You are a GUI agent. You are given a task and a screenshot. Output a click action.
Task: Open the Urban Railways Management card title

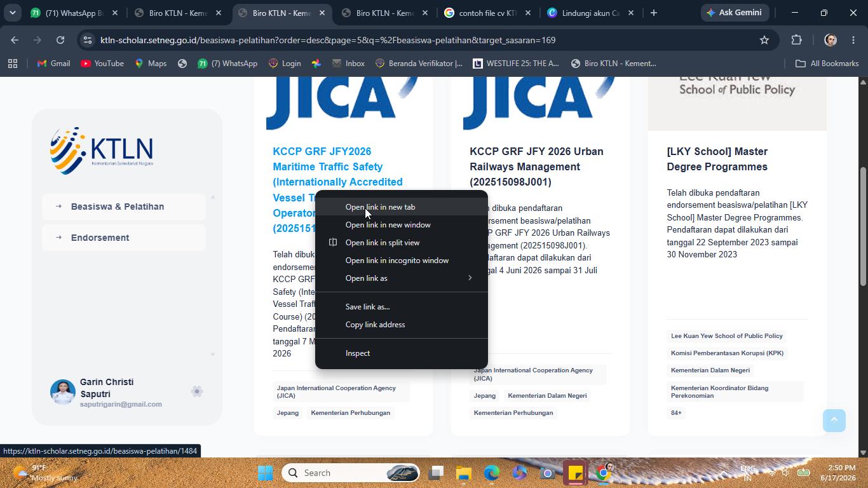(x=536, y=166)
